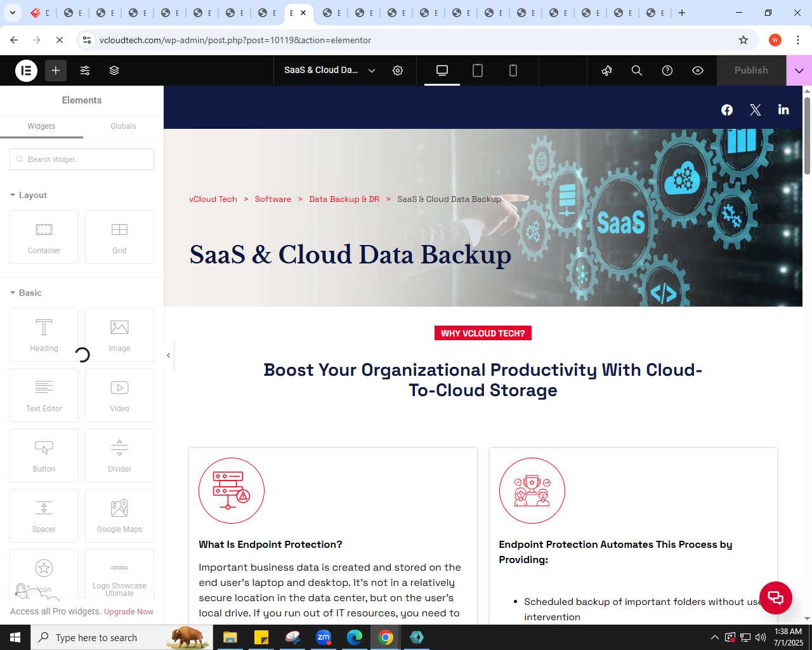The image size is (812, 650).
Task: Open File Explorer from taskbar
Action: tap(230, 637)
